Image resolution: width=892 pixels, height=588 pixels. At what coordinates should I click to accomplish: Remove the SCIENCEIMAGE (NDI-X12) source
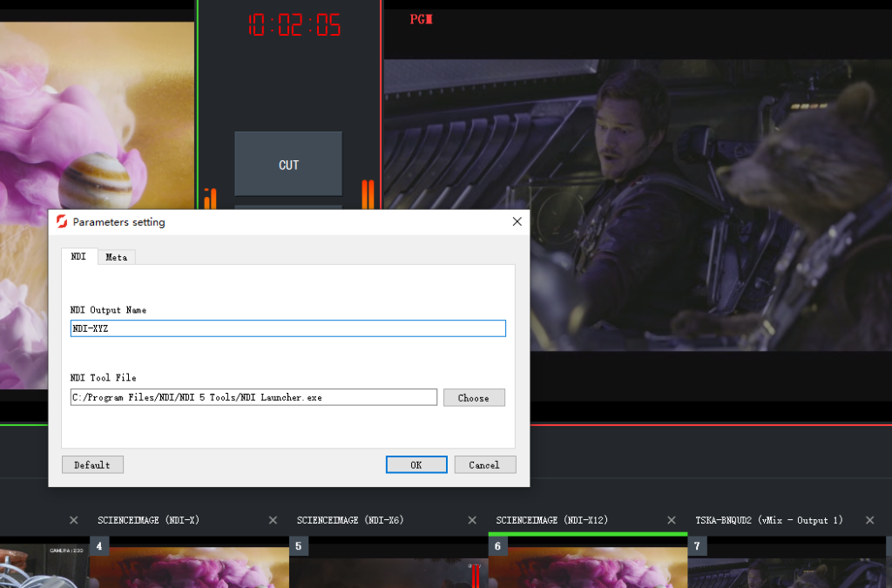(x=672, y=520)
